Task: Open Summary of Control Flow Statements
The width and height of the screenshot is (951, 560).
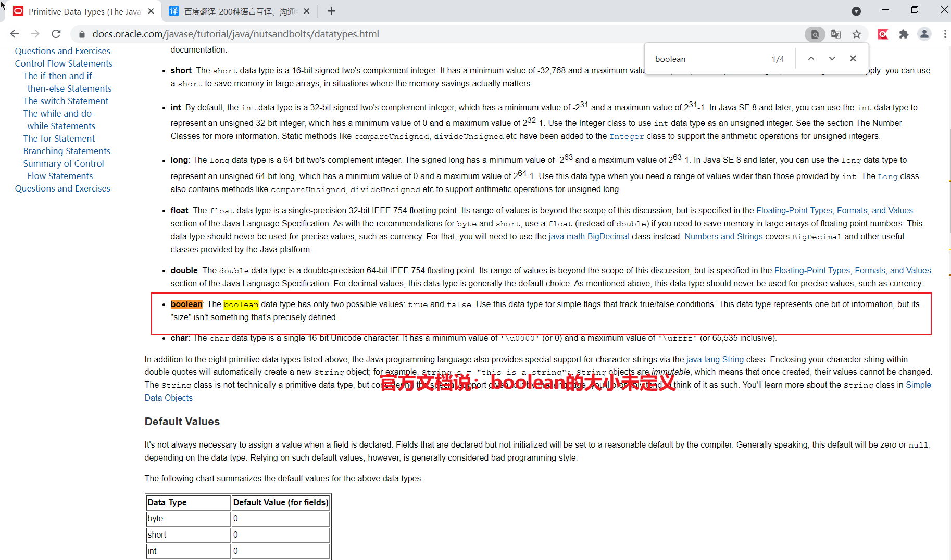Action: tap(63, 170)
